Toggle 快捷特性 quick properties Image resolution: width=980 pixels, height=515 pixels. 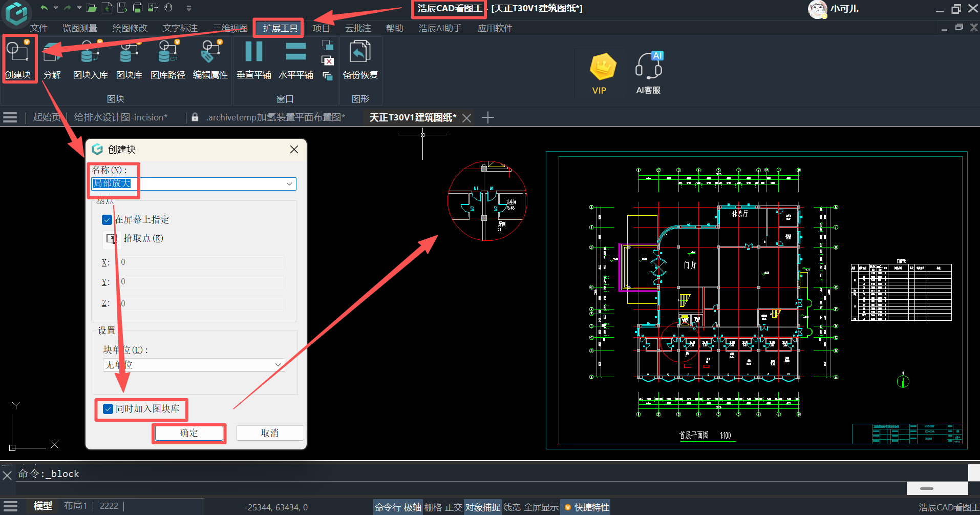click(587, 507)
